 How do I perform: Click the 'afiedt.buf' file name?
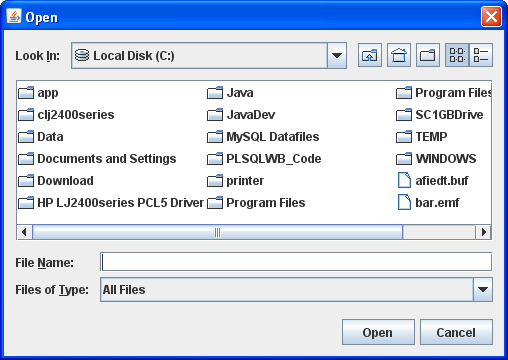click(x=442, y=181)
